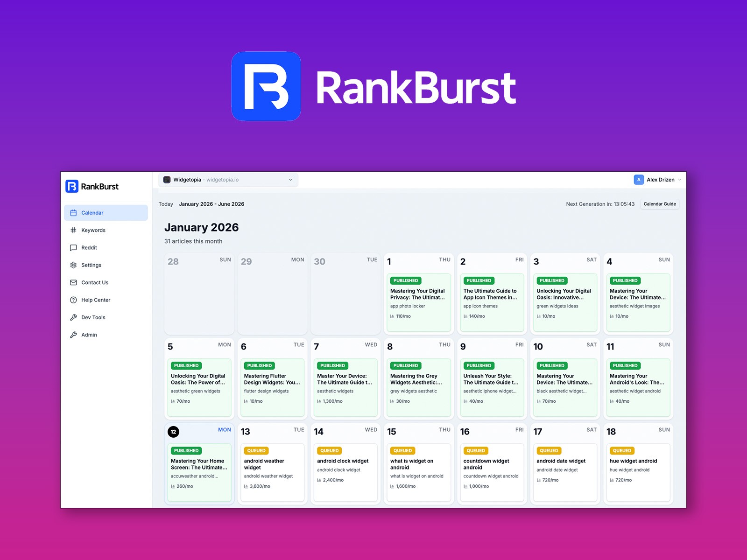Click the Reddit speech bubble icon
Image resolution: width=747 pixels, height=560 pixels.
[73, 247]
